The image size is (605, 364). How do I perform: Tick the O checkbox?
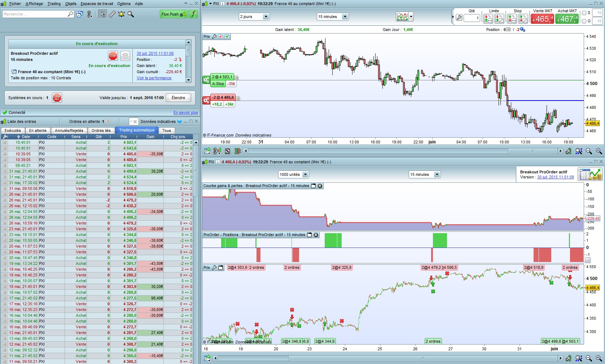pyautogui.click(x=584, y=21)
